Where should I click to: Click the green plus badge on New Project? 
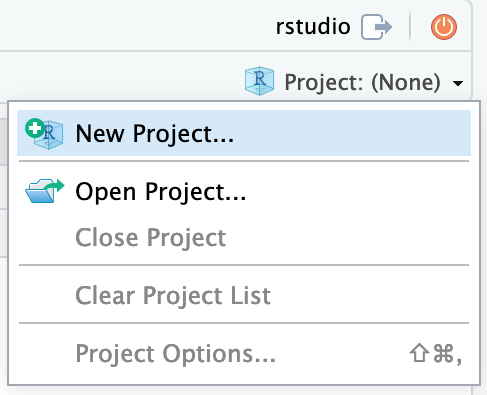coord(35,128)
